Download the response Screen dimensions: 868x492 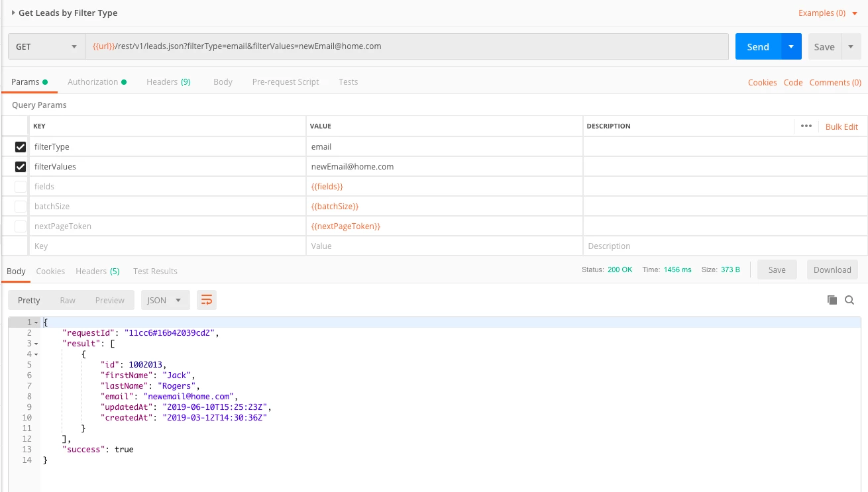[832, 270]
